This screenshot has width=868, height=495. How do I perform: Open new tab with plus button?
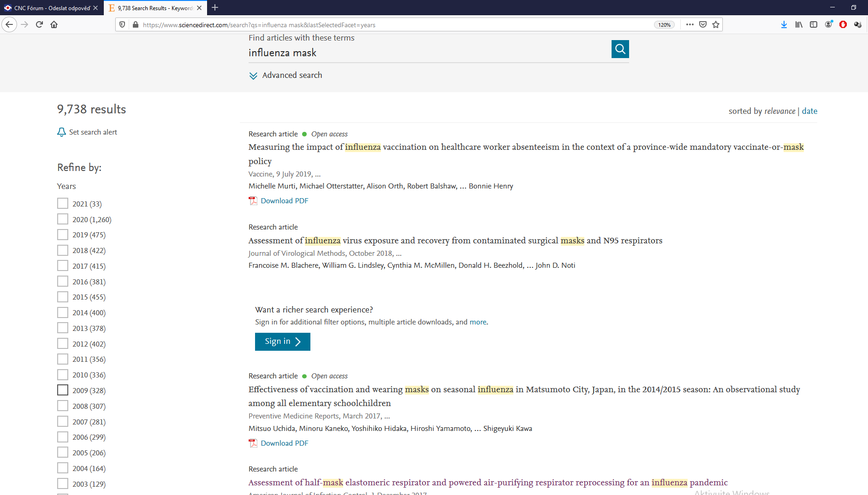tap(215, 8)
